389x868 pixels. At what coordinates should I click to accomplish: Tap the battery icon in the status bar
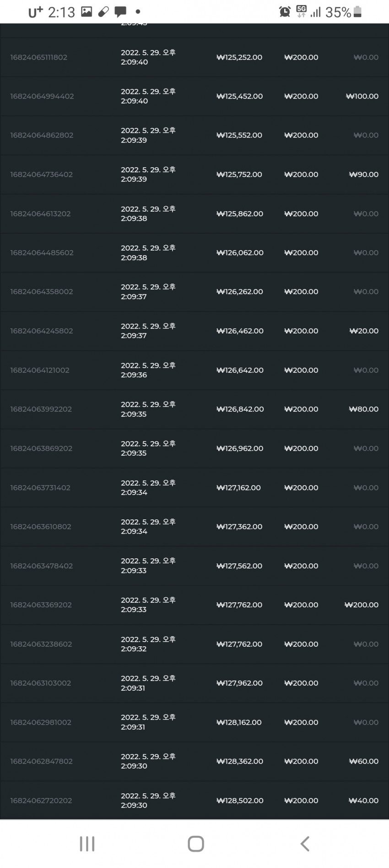tap(358, 12)
